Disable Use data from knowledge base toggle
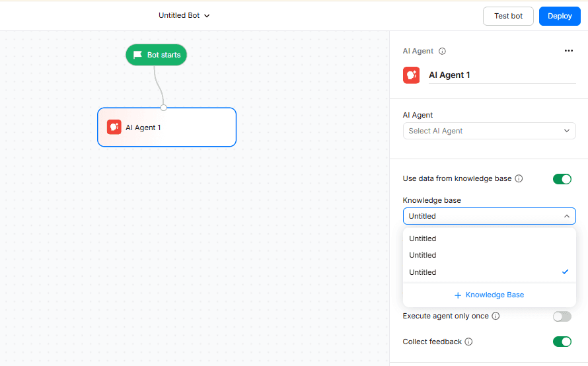Image resolution: width=588 pixels, height=366 pixels. [x=562, y=179]
